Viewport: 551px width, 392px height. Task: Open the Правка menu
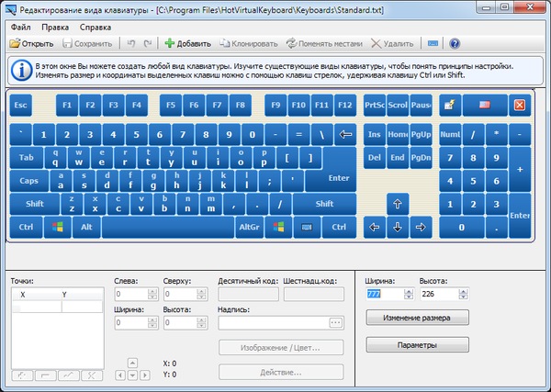pos(55,28)
